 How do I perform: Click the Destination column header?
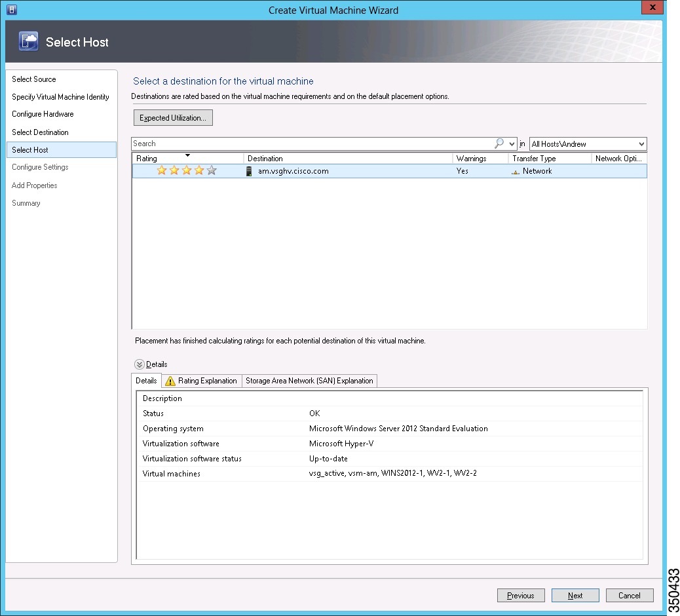pyautogui.click(x=348, y=159)
